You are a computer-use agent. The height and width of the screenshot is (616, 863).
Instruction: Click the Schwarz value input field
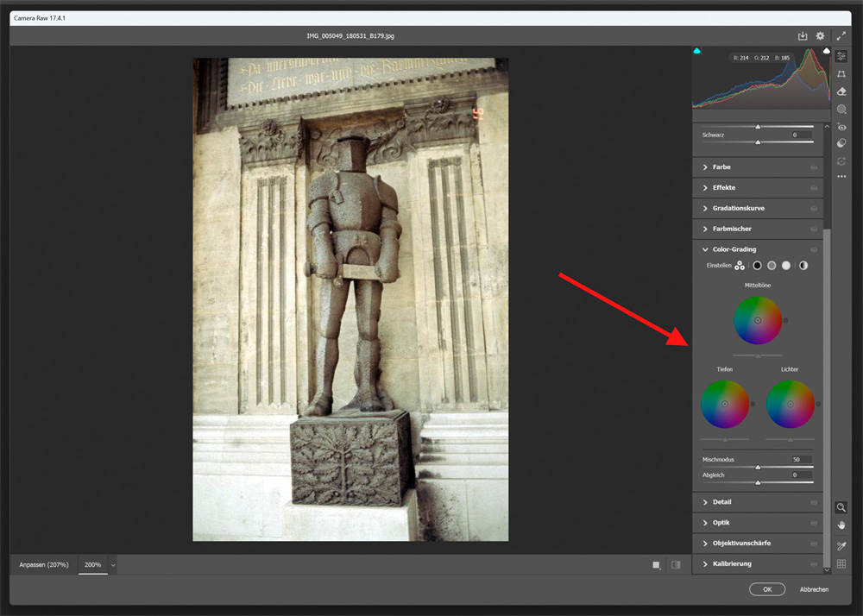click(x=802, y=135)
